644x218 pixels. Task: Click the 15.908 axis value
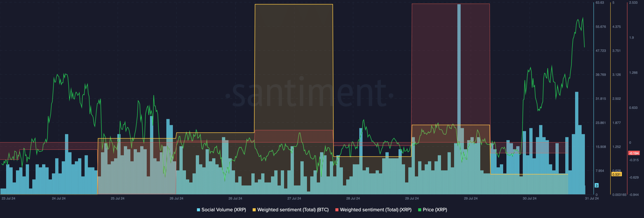[x=601, y=147]
